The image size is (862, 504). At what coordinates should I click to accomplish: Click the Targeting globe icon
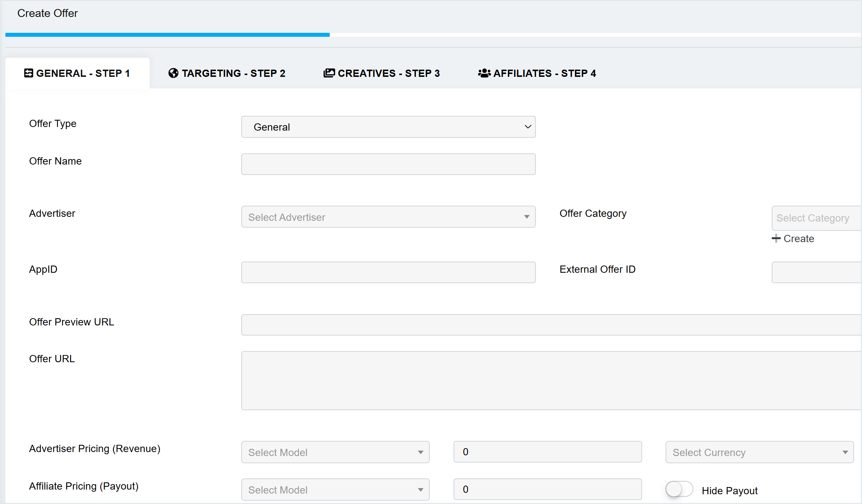pyautogui.click(x=173, y=73)
